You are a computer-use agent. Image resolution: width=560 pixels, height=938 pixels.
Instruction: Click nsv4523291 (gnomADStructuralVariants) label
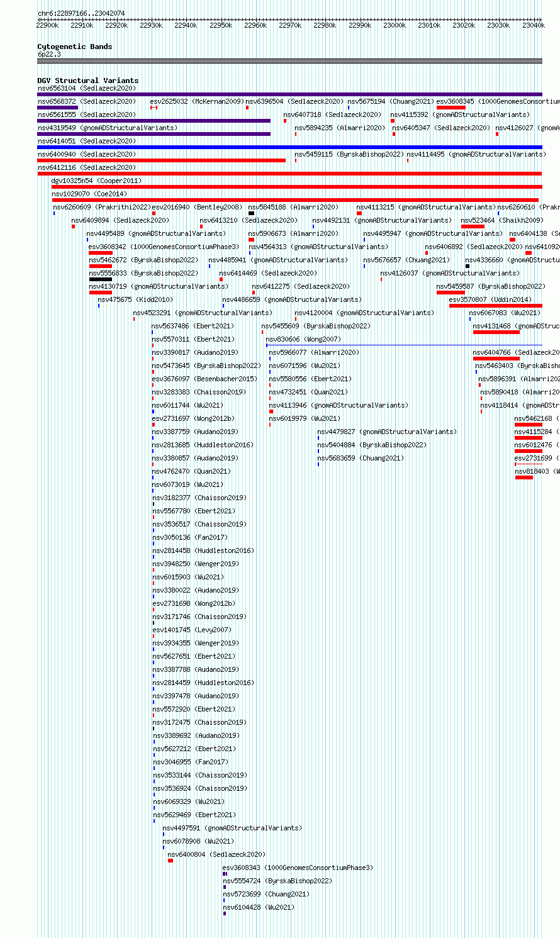pyautogui.click(x=203, y=313)
